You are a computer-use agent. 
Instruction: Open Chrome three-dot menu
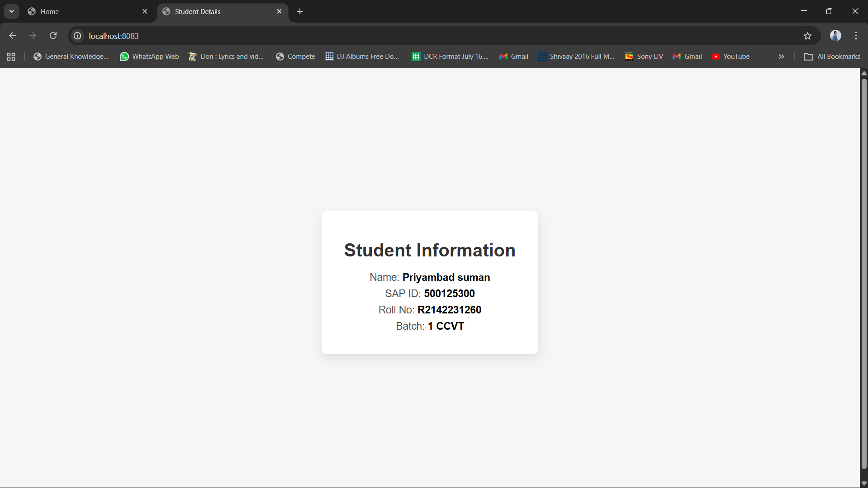click(x=856, y=36)
